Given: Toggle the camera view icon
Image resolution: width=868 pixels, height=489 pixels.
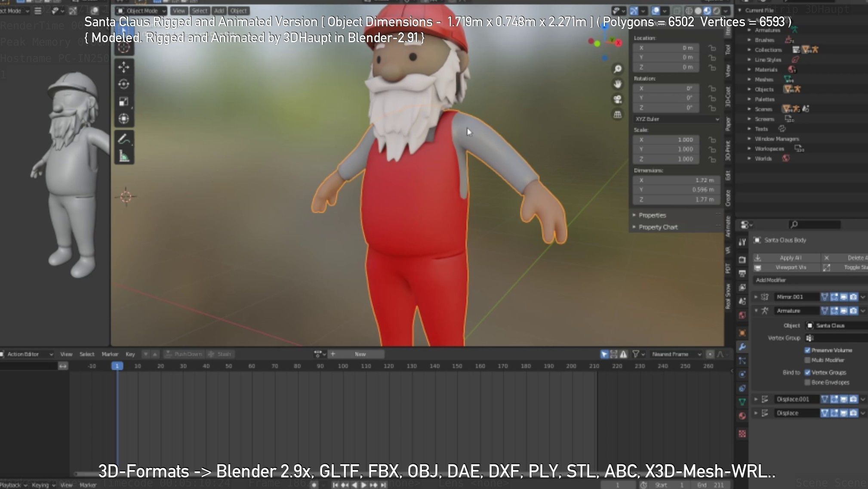Looking at the screenshot, I should coord(618,99).
